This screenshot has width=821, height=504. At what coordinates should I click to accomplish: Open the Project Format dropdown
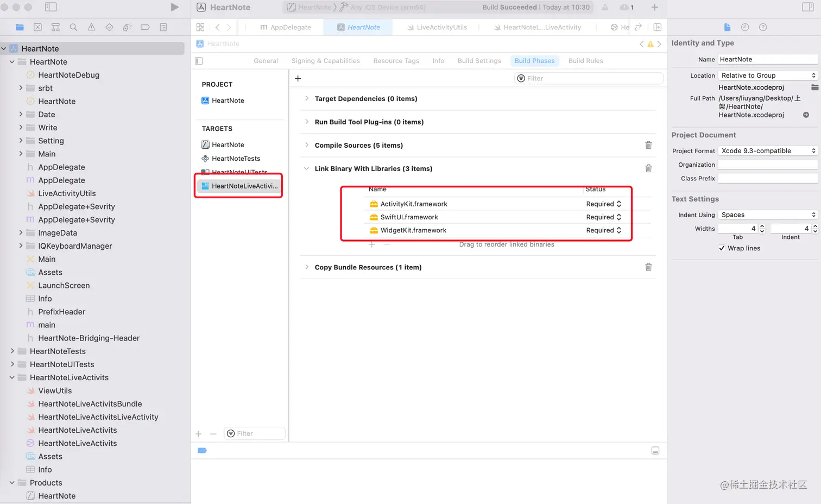[x=768, y=151]
